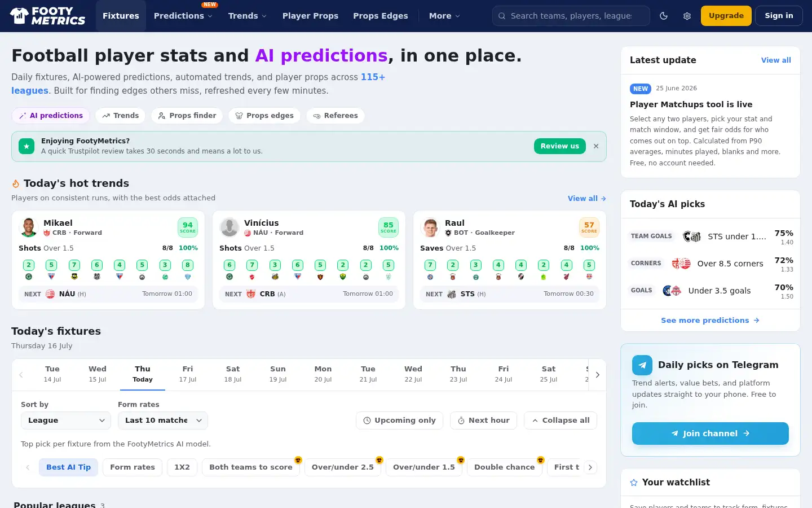This screenshot has height=508, width=812.
Task: Select the Thu Today date tab
Action: coord(143,374)
